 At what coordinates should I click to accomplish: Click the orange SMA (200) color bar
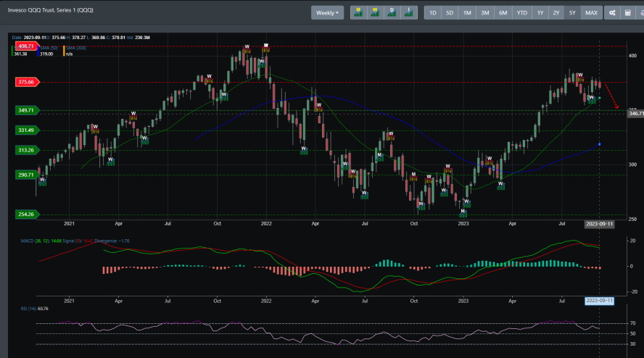point(64,51)
